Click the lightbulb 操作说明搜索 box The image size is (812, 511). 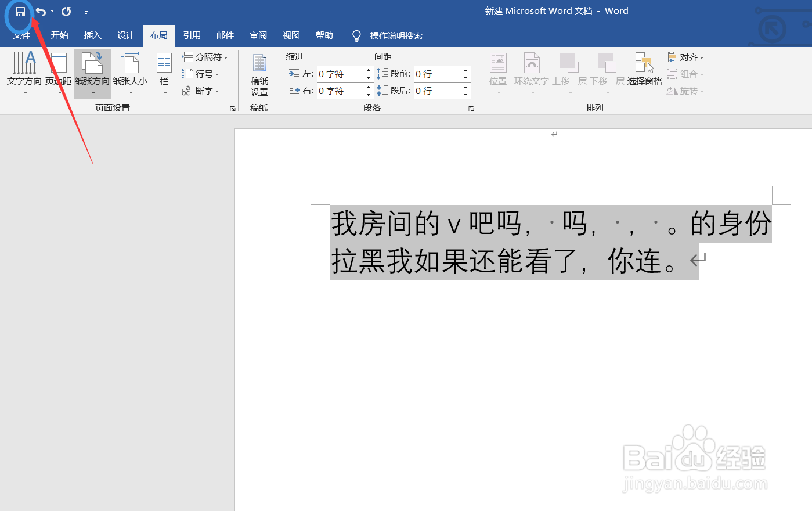[x=388, y=36]
